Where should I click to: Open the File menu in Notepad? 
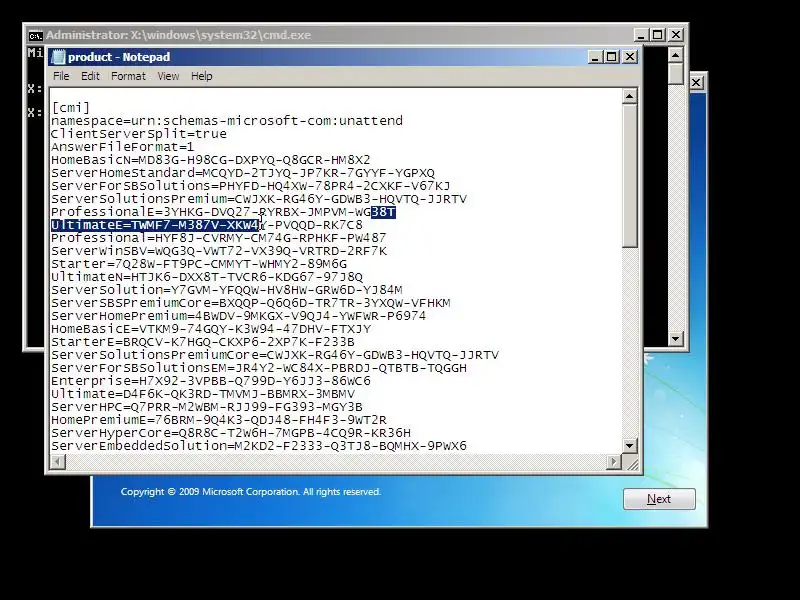point(61,76)
